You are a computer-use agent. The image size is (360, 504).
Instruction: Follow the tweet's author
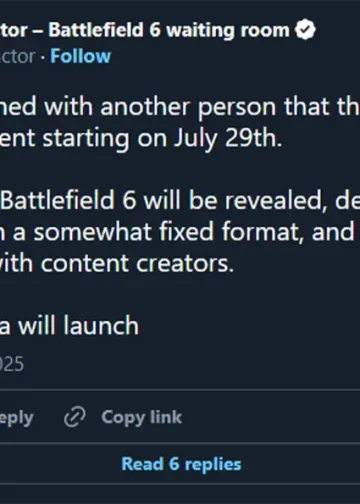80,56
